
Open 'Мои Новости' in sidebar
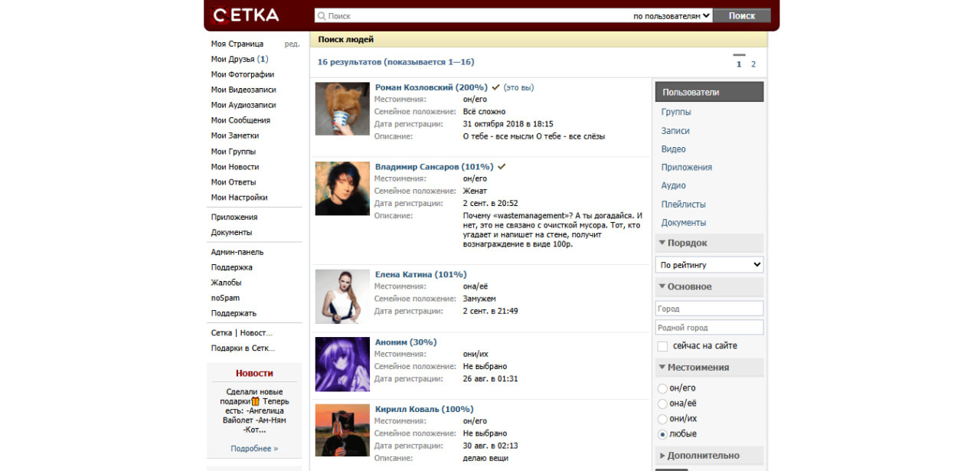pyautogui.click(x=235, y=167)
